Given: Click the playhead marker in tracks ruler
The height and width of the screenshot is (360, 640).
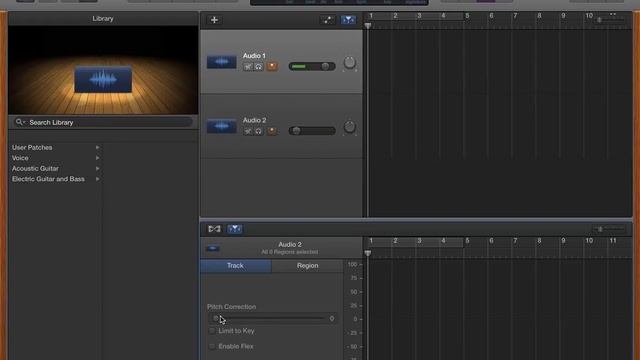Looking at the screenshot, I should tap(368, 25).
